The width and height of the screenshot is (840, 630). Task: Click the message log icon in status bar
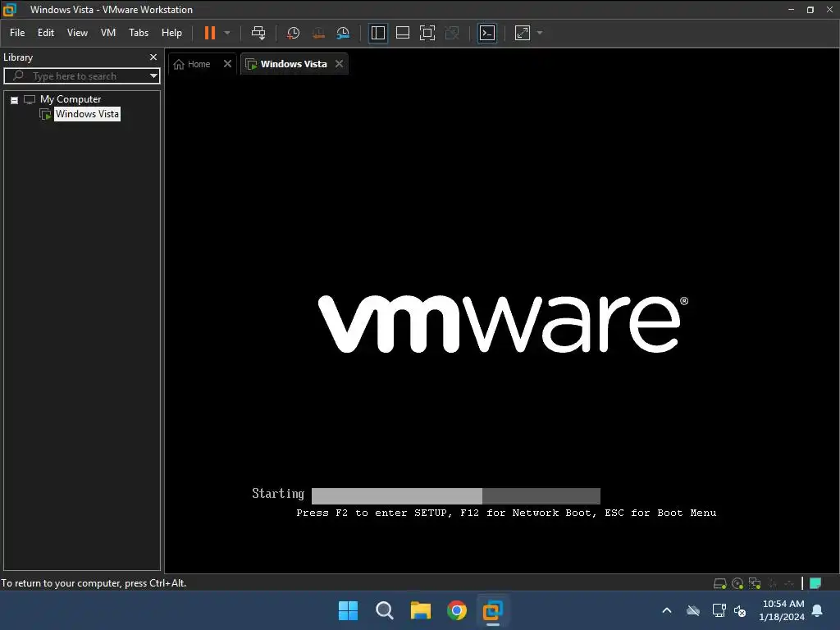(815, 583)
